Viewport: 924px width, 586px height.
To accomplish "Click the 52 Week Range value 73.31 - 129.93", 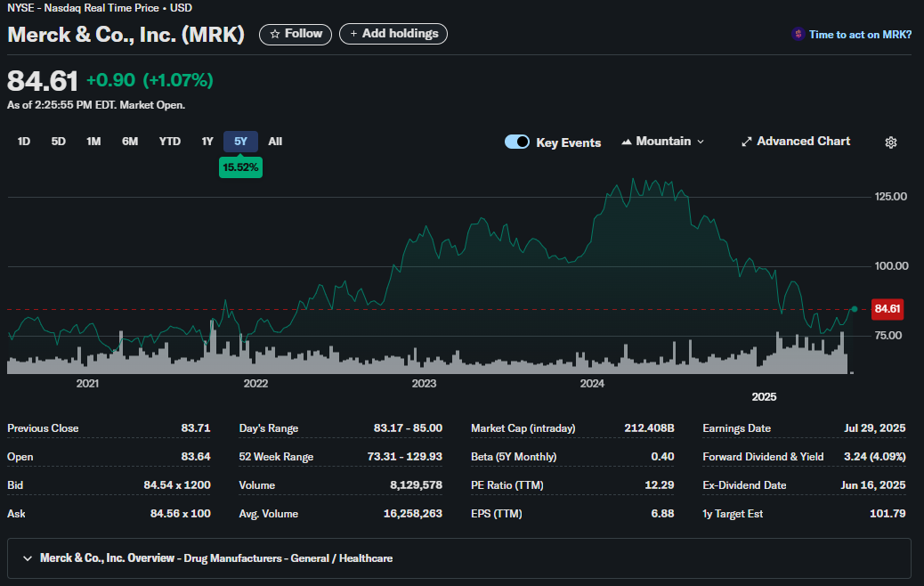I will point(404,457).
